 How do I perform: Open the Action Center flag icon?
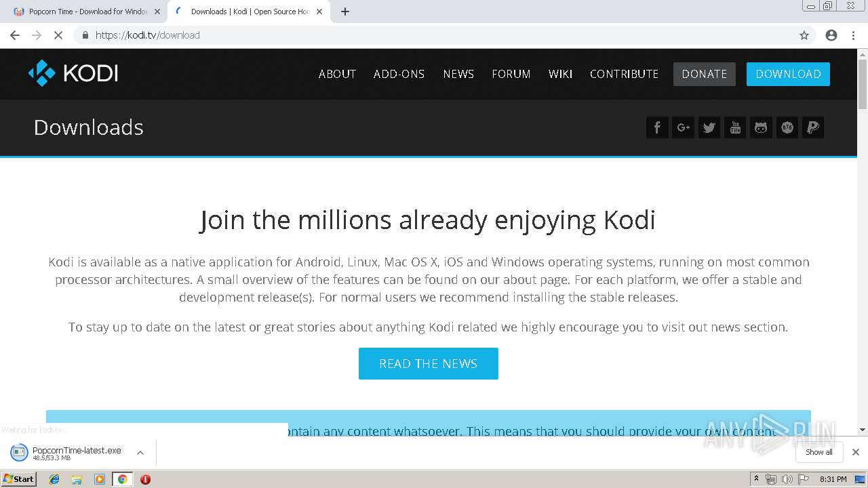804,479
